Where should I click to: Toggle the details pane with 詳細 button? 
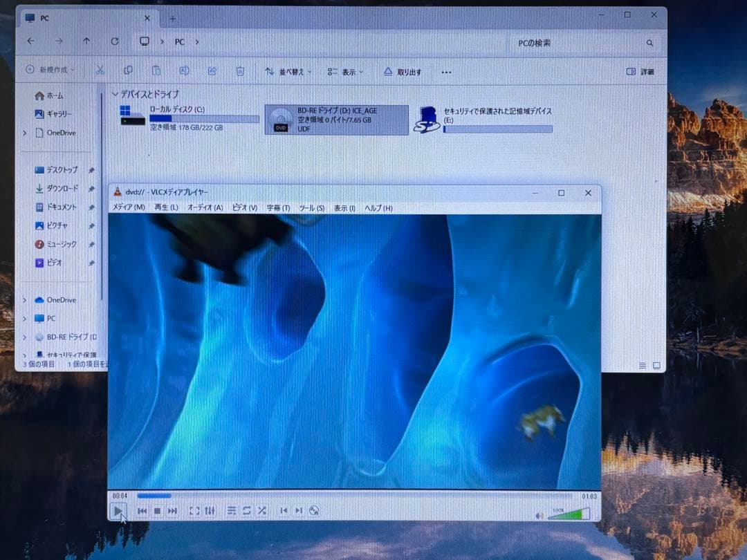pos(640,71)
